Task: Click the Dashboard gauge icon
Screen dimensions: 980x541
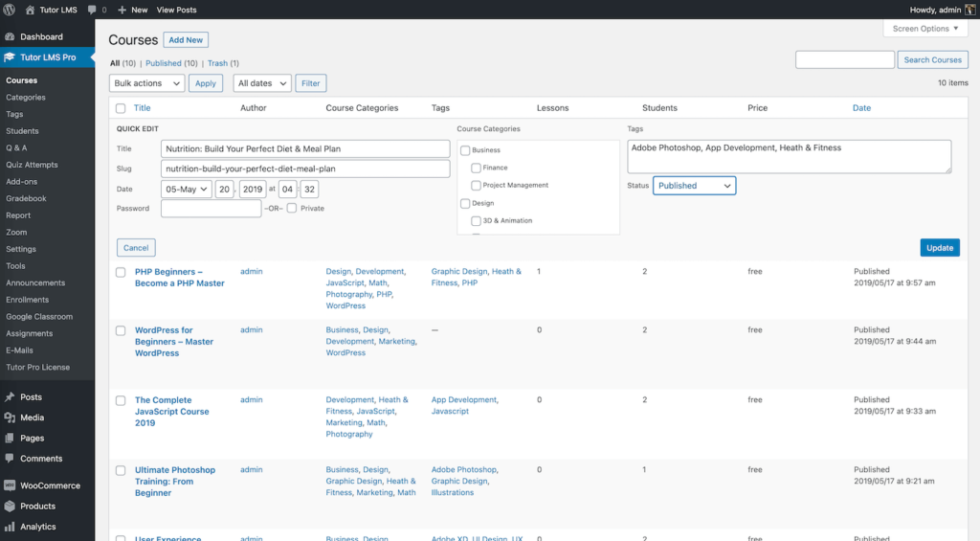Action: pyautogui.click(x=10, y=37)
